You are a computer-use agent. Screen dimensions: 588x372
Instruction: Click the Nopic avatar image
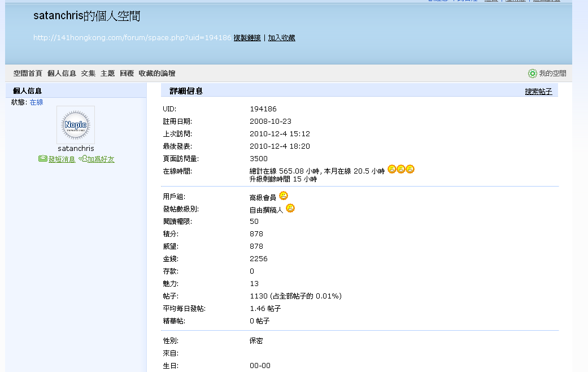[x=76, y=125]
